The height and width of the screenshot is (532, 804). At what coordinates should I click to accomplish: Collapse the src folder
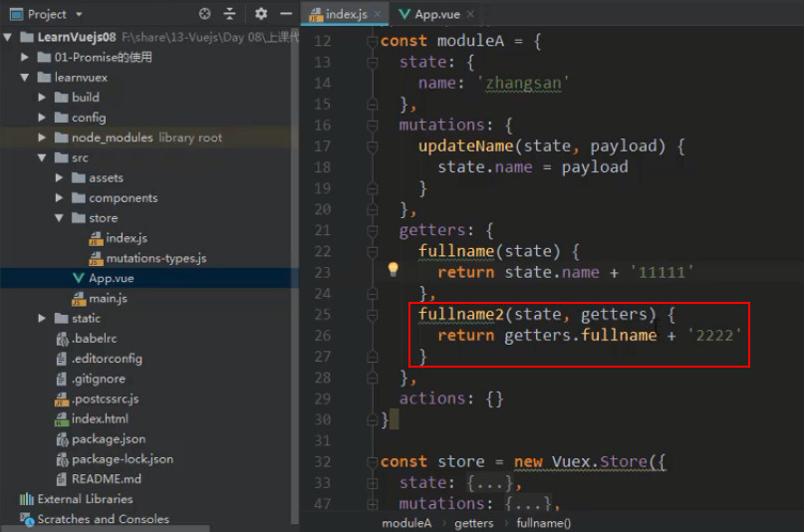pyautogui.click(x=42, y=157)
